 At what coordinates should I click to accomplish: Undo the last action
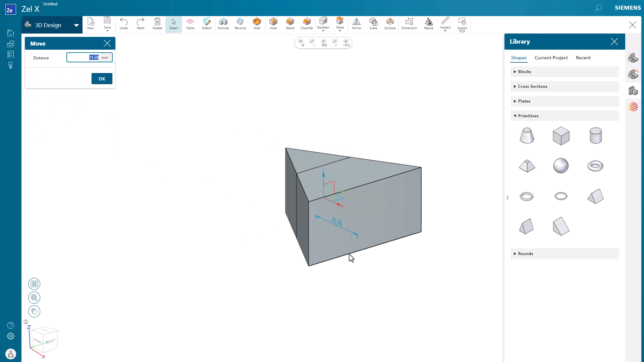pyautogui.click(x=124, y=24)
